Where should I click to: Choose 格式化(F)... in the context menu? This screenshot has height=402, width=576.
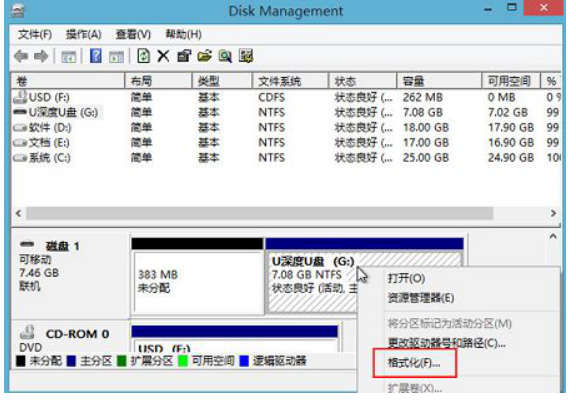point(414,363)
